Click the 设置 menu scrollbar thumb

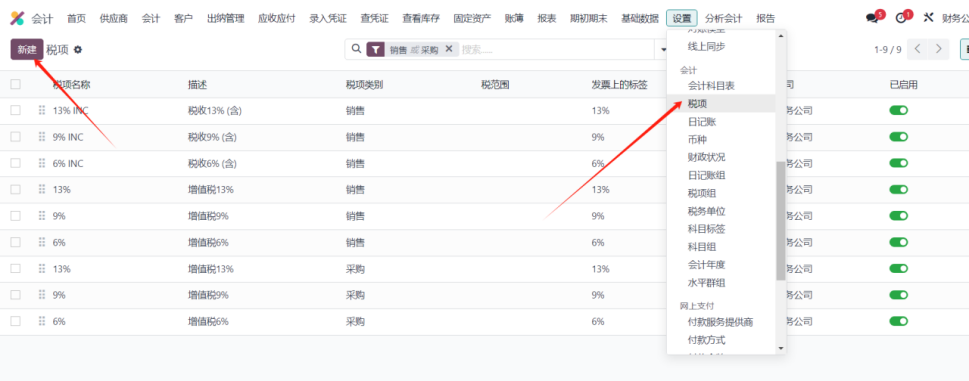tap(781, 220)
